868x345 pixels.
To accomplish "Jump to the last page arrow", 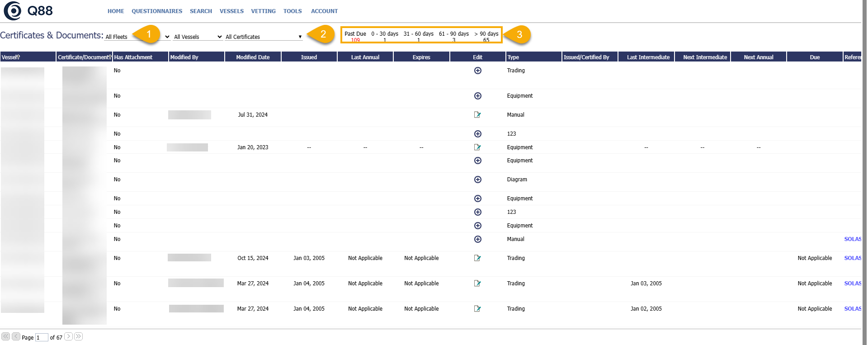I will tap(79, 336).
